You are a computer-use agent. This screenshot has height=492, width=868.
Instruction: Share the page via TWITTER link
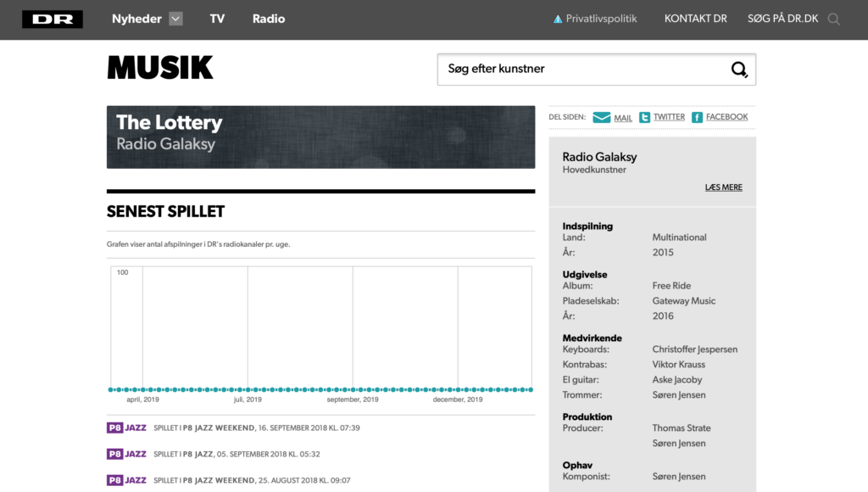[x=669, y=117]
